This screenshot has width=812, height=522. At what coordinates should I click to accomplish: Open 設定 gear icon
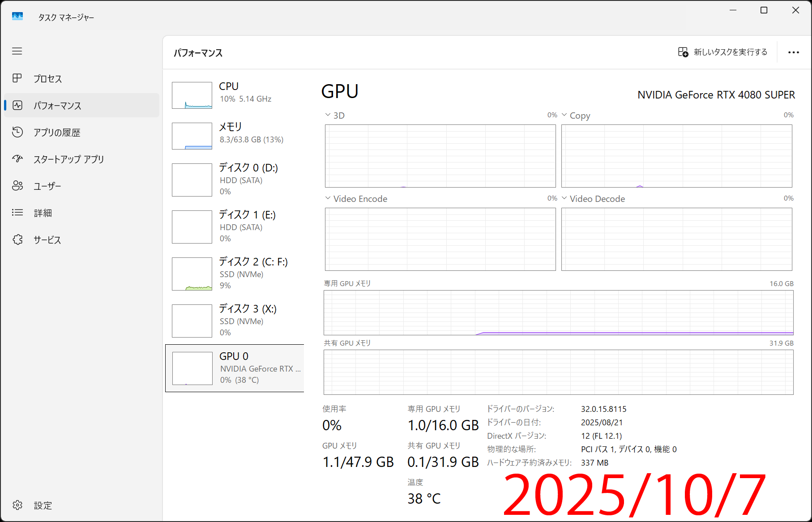tap(17, 505)
